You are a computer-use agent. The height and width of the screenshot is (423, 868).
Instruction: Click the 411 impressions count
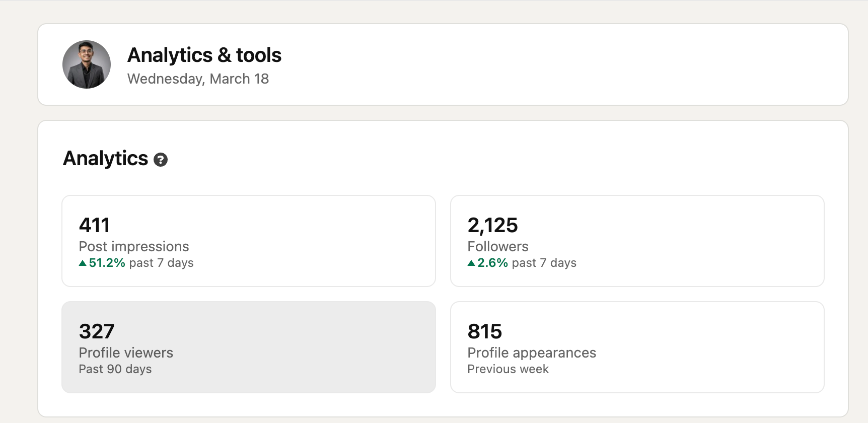point(94,225)
